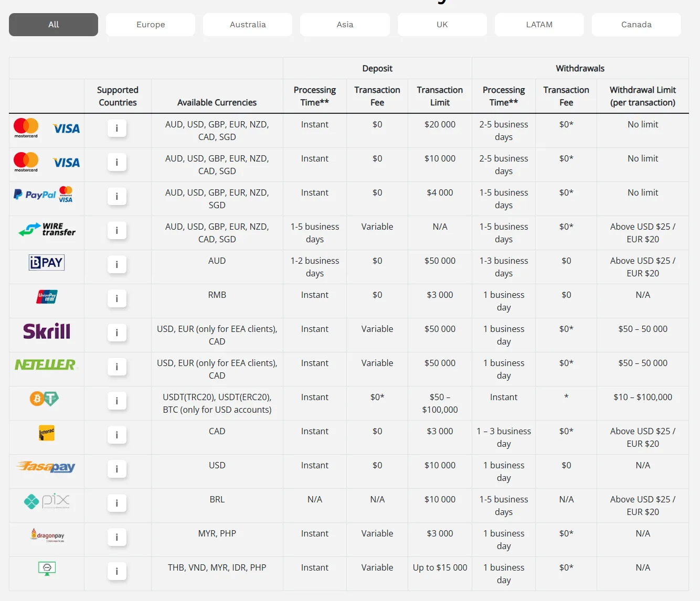Click the Withdrawal Limit (per transaction) header
Screen dimensions: 700x601
643,96
